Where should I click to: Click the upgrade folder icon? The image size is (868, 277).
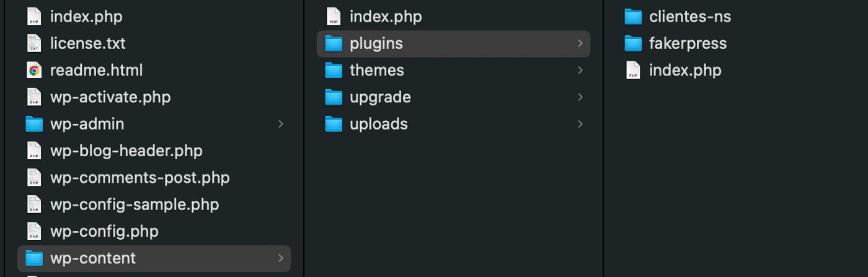tap(334, 97)
